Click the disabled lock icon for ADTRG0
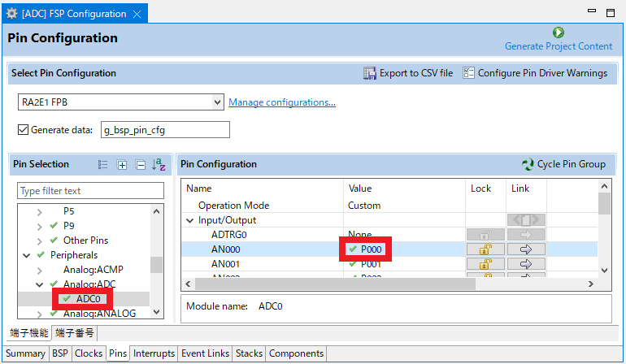 (x=485, y=234)
